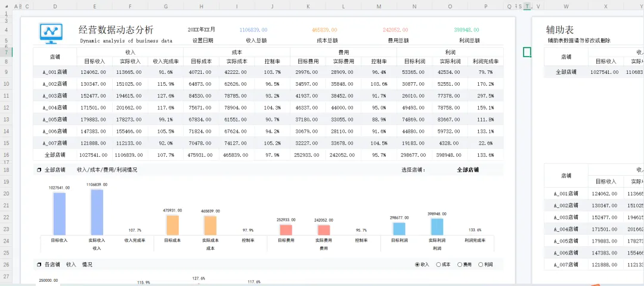
Task: Select row 9 header
Action: pyautogui.click(x=6, y=72)
